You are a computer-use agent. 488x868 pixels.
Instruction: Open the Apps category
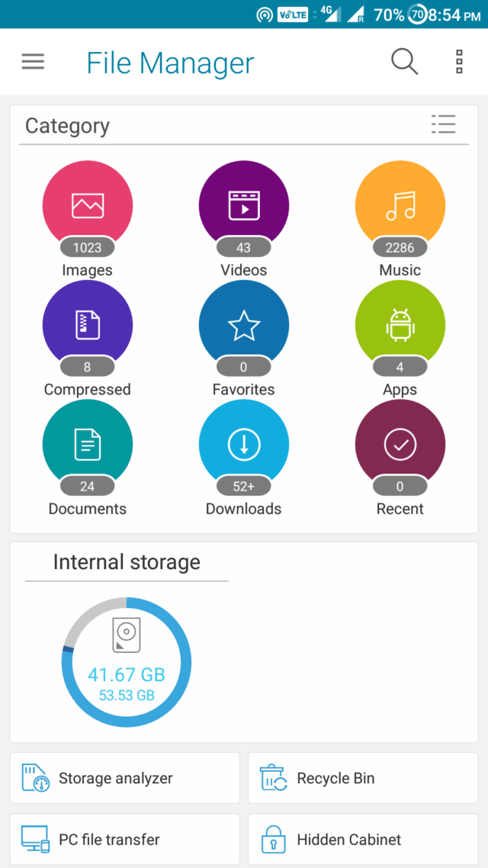(400, 324)
